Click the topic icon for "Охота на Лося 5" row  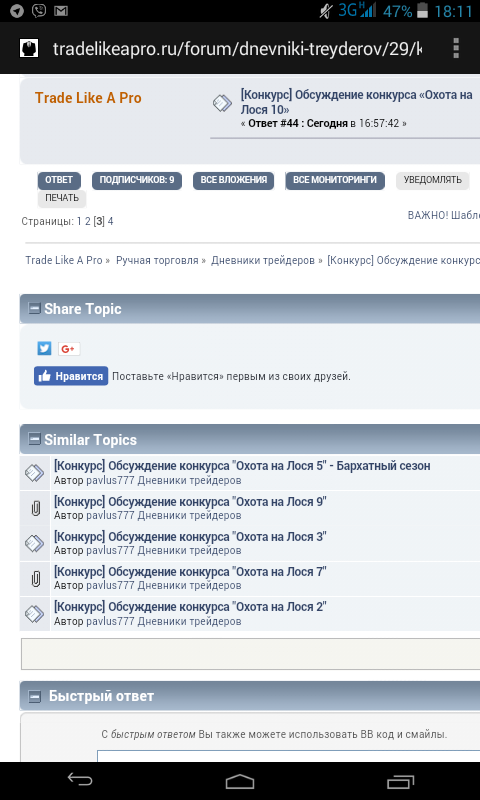click(35, 473)
